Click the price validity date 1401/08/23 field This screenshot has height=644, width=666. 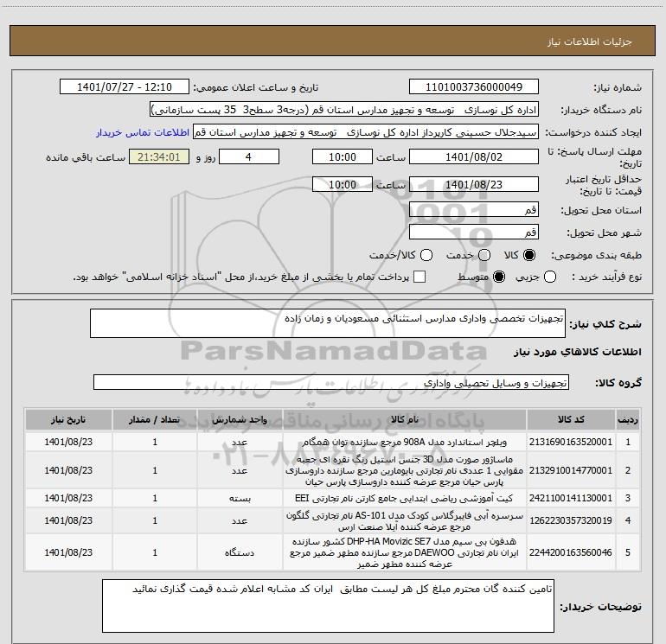(474, 184)
